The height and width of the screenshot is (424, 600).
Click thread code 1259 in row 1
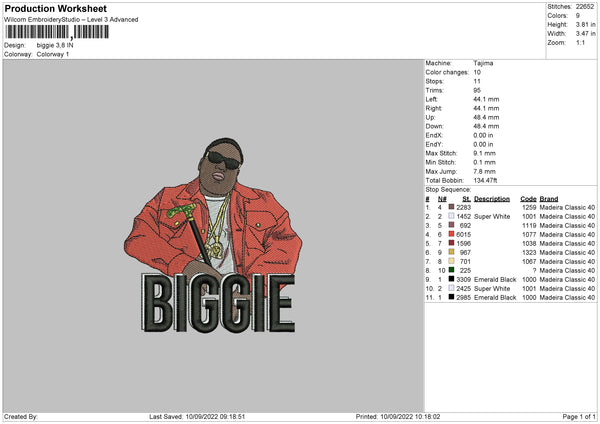[x=529, y=207]
